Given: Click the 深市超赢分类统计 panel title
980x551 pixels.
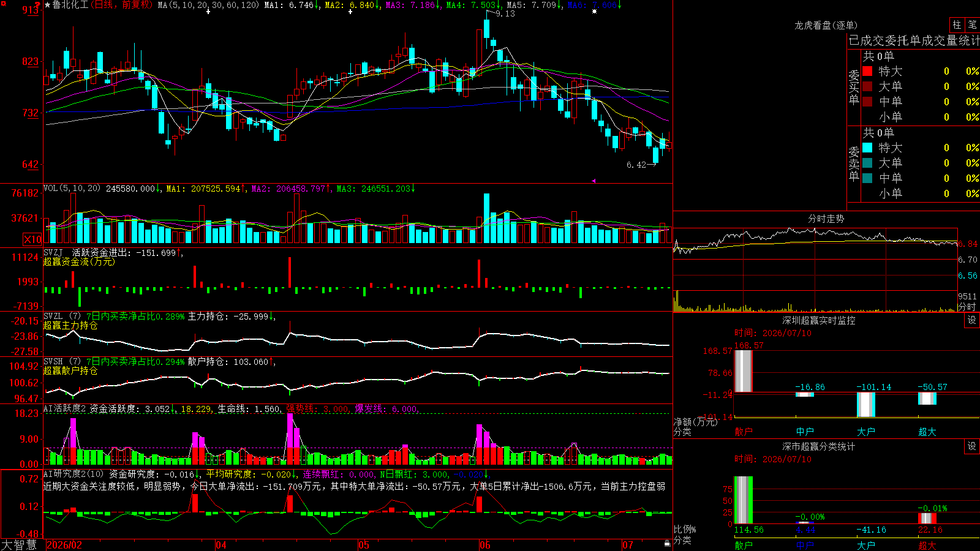Looking at the screenshot, I should pyautogui.click(x=819, y=446).
